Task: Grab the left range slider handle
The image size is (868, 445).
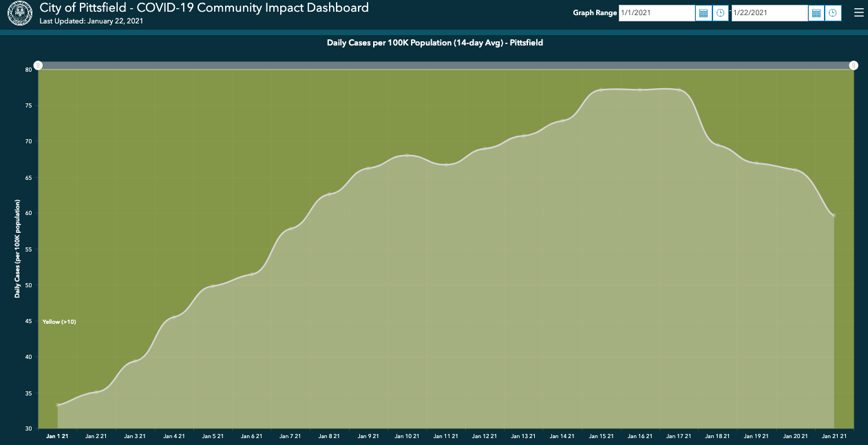Action: [x=39, y=65]
